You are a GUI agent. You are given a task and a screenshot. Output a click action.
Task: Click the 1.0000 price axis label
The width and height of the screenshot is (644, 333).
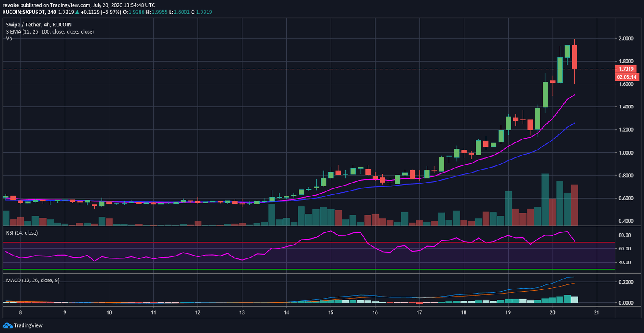[x=627, y=153]
